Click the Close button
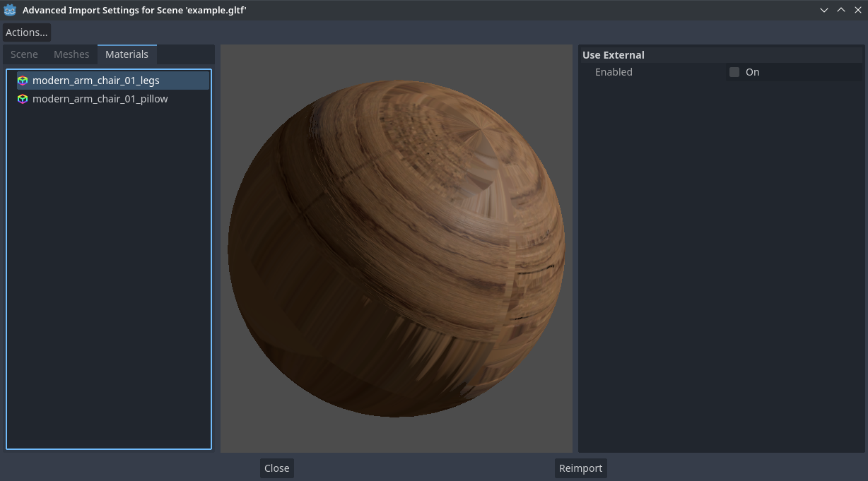 coord(276,468)
